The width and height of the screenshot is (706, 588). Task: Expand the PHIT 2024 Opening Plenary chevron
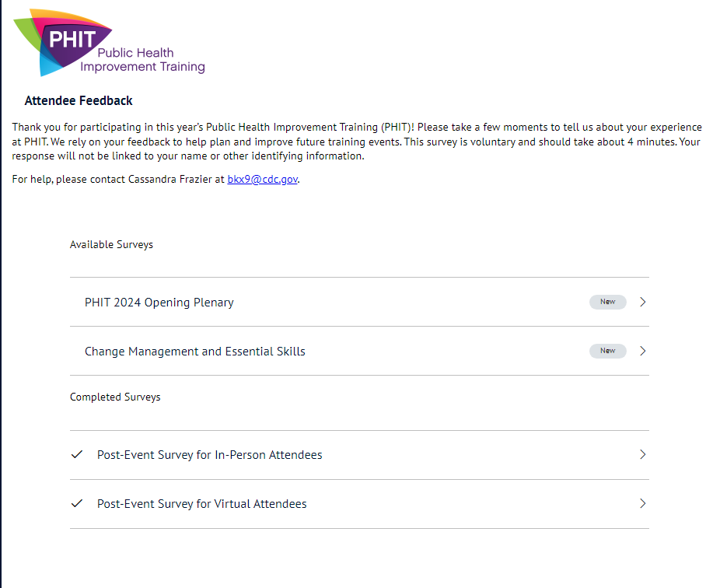point(642,302)
